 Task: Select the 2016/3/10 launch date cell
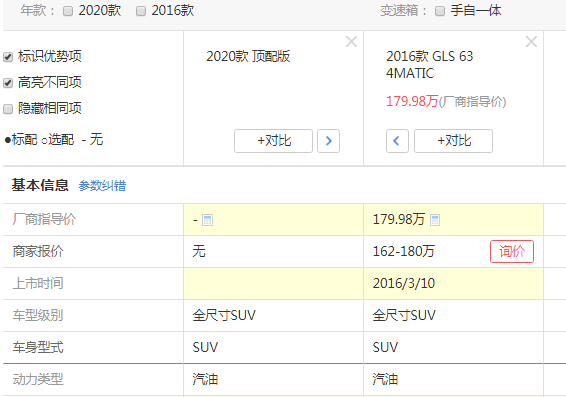coord(453,283)
